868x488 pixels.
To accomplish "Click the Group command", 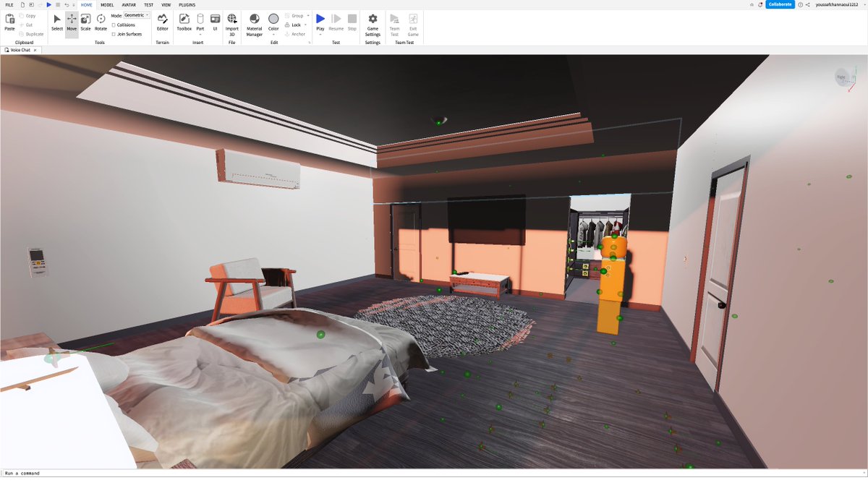I will tap(294, 16).
